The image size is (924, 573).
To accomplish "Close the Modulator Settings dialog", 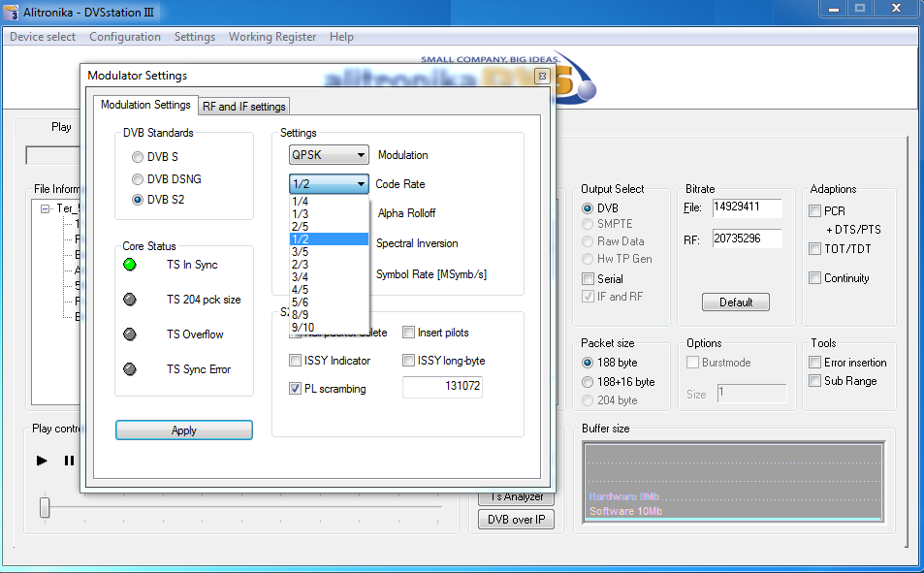I will pyautogui.click(x=542, y=76).
